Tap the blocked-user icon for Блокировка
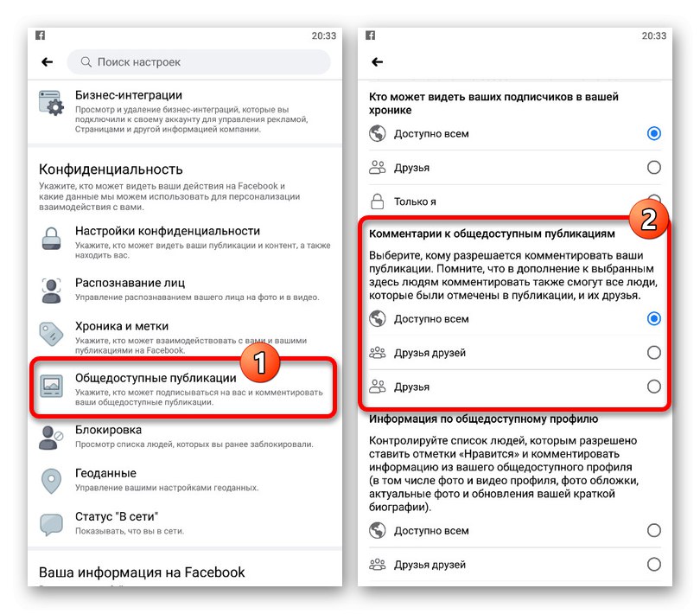 50,438
